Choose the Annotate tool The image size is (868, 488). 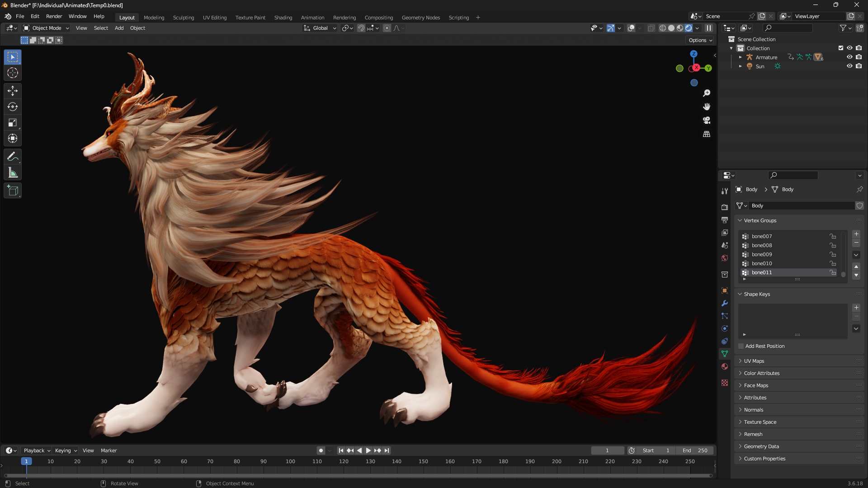tap(13, 157)
